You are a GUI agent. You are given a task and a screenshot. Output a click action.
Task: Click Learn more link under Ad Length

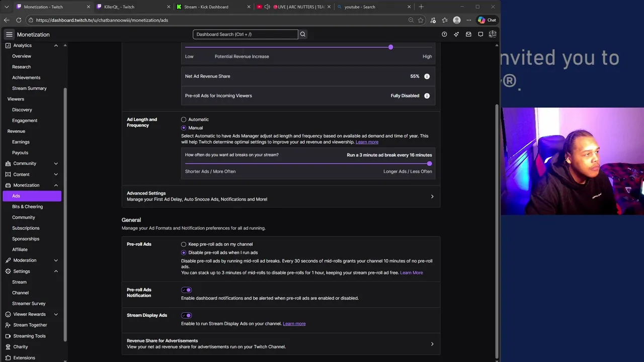click(367, 142)
